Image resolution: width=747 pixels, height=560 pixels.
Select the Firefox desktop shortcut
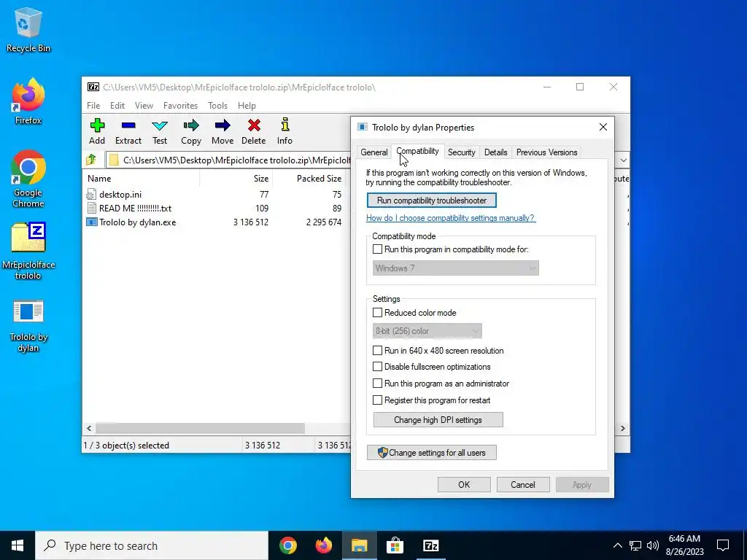point(28,101)
